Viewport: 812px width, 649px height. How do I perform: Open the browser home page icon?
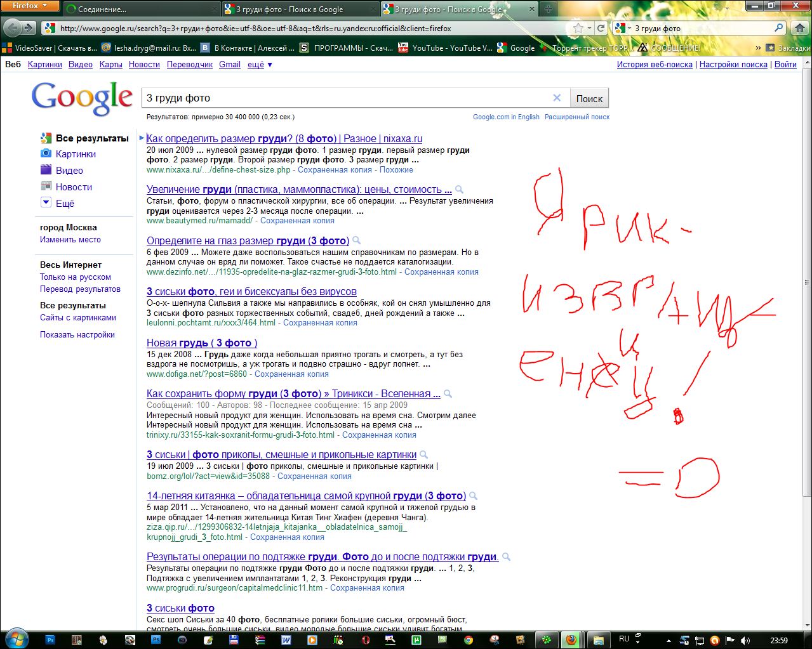tap(799, 28)
